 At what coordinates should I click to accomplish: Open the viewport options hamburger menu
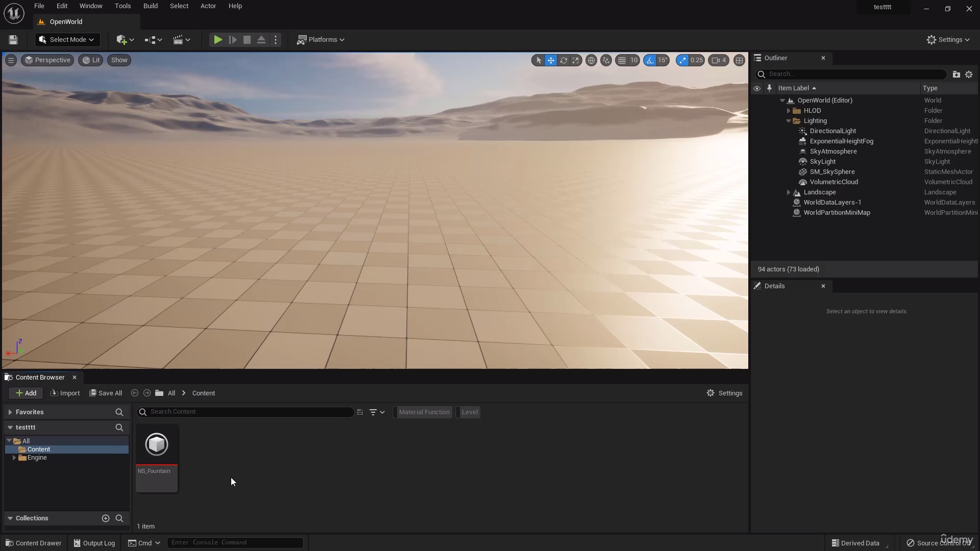(11, 60)
